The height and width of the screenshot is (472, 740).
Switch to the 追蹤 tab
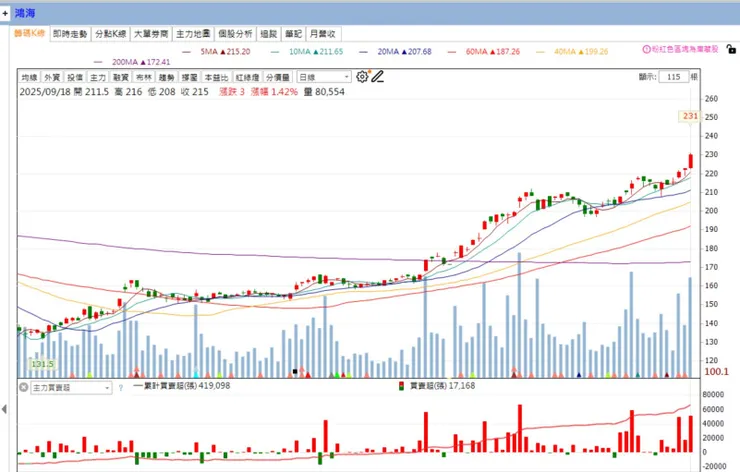point(269,34)
